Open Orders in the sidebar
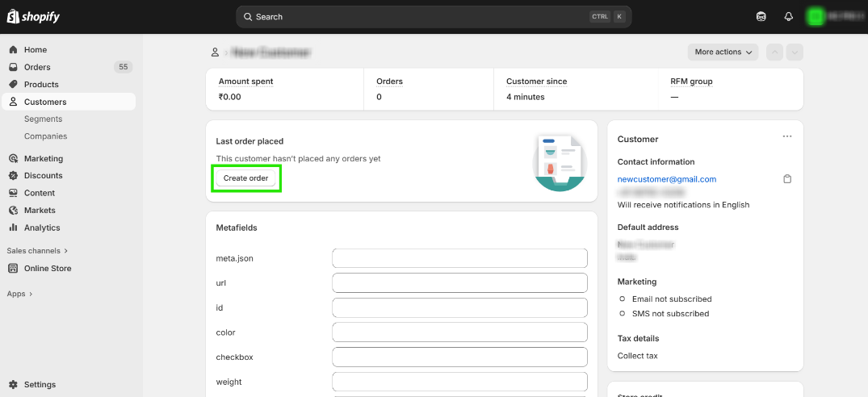868x397 pixels. click(37, 67)
